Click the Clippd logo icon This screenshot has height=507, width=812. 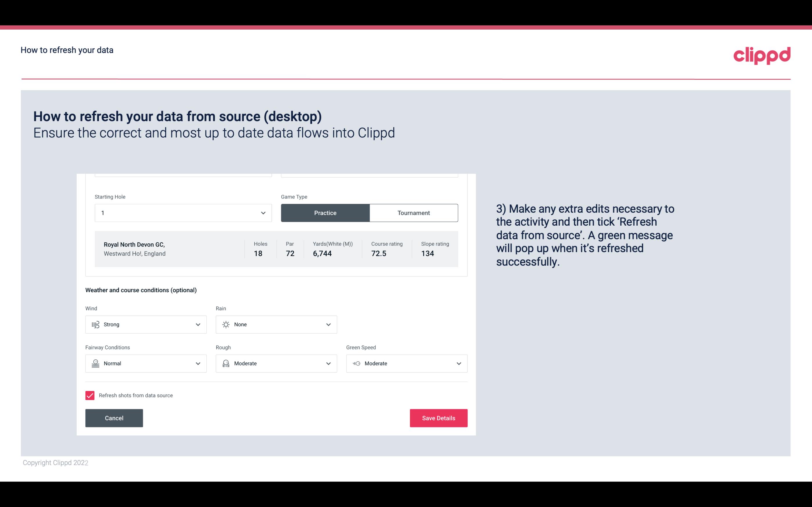pyautogui.click(x=762, y=55)
